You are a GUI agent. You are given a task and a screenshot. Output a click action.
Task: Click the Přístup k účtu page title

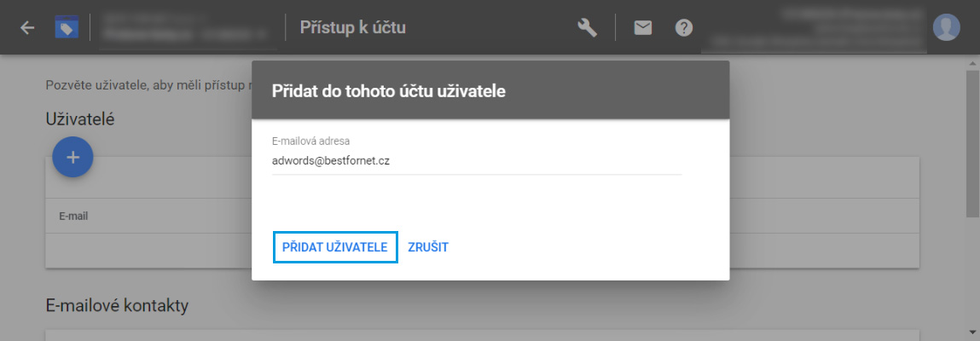[x=353, y=27]
